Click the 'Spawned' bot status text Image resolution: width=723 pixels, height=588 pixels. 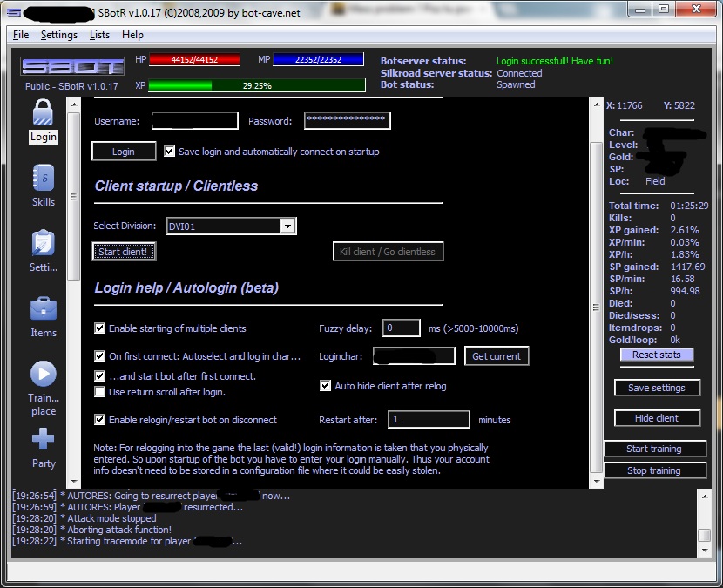(516, 84)
